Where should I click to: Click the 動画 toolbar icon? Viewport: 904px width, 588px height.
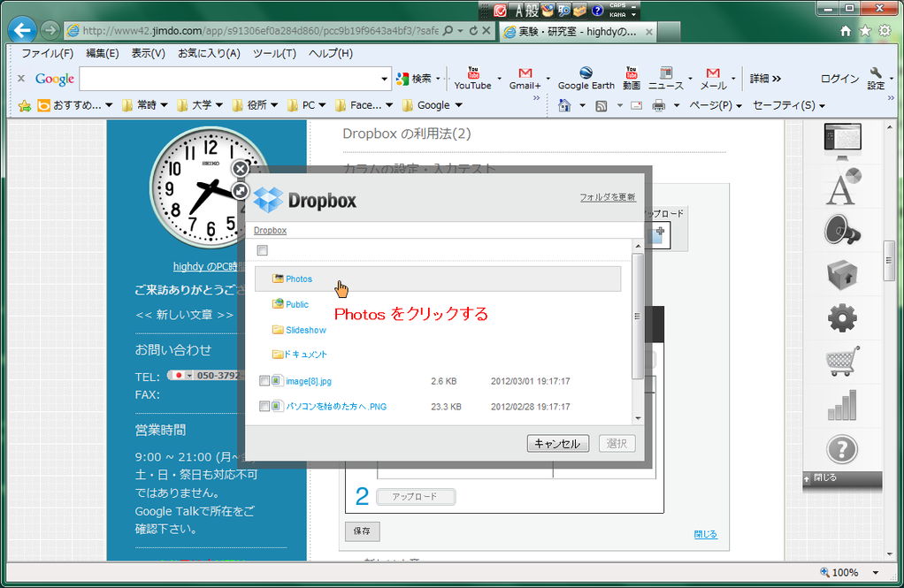[x=632, y=79]
